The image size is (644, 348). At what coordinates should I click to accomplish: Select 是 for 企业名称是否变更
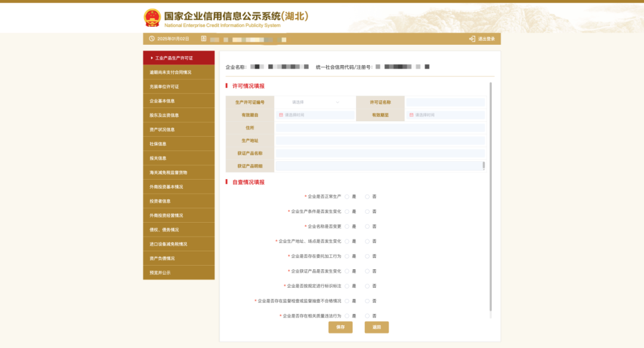[x=347, y=227]
